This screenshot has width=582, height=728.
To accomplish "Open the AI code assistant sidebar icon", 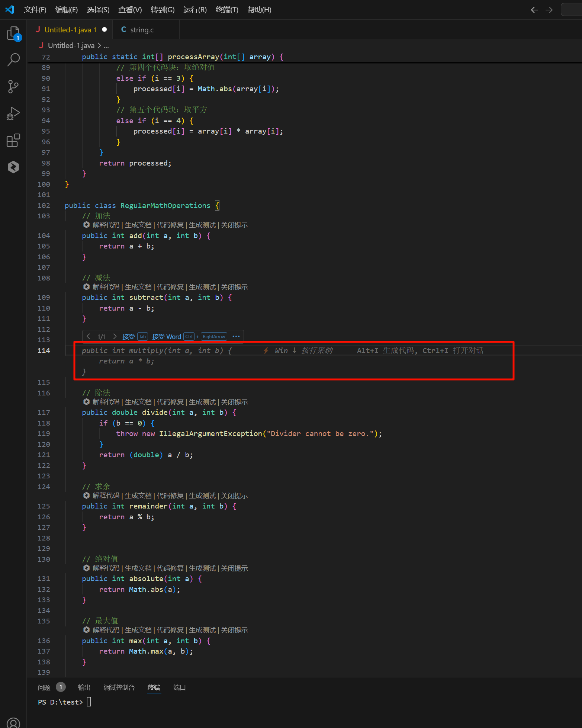I will [13, 167].
